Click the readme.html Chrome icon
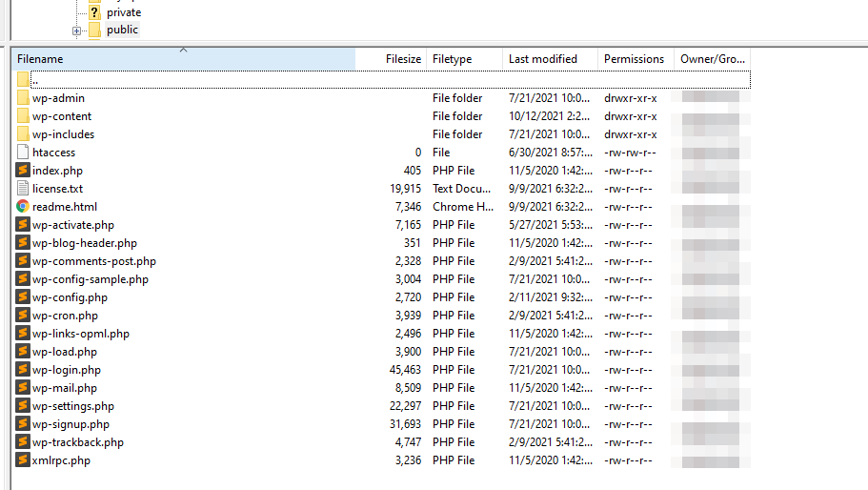The image size is (868, 490). tap(23, 207)
